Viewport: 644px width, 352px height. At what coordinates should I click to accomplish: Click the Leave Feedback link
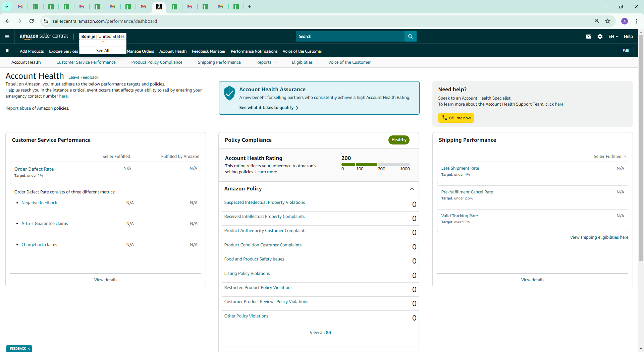point(83,77)
